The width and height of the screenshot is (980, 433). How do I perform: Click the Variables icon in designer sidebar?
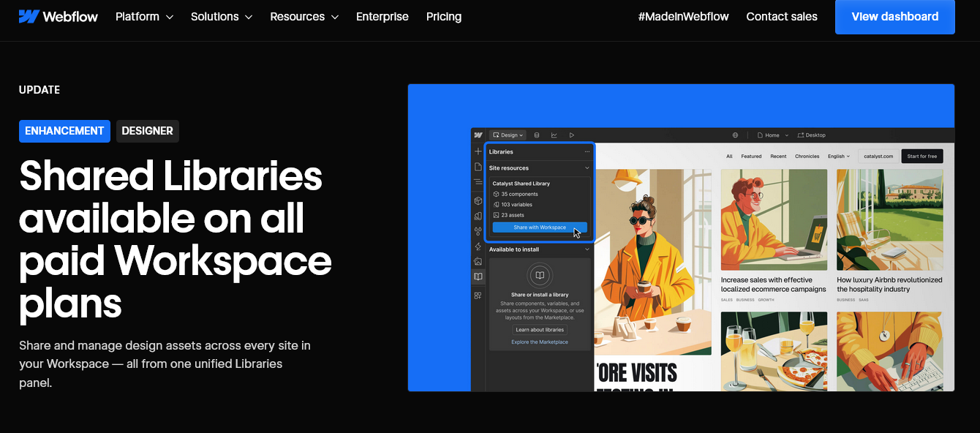tap(478, 216)
